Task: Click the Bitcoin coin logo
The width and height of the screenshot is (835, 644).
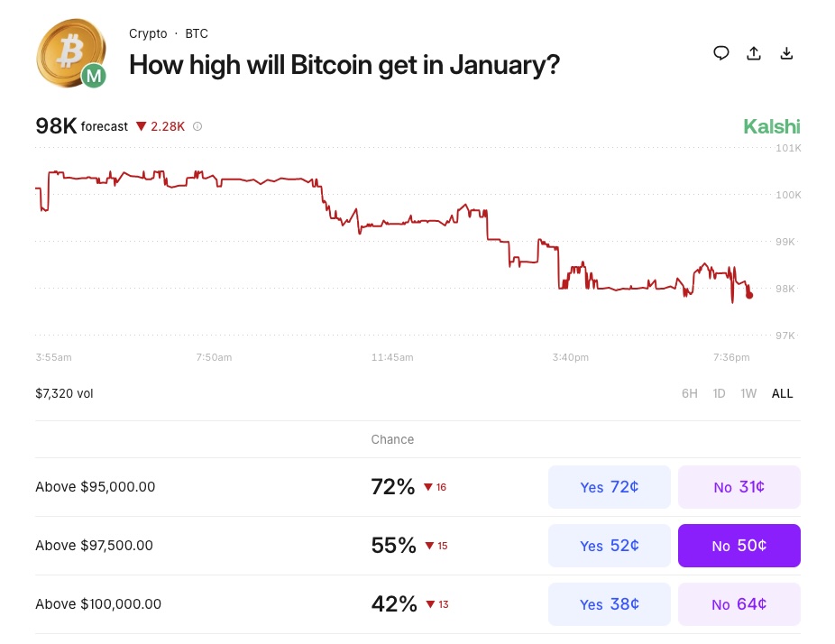Action: click(x=67, y=52)
